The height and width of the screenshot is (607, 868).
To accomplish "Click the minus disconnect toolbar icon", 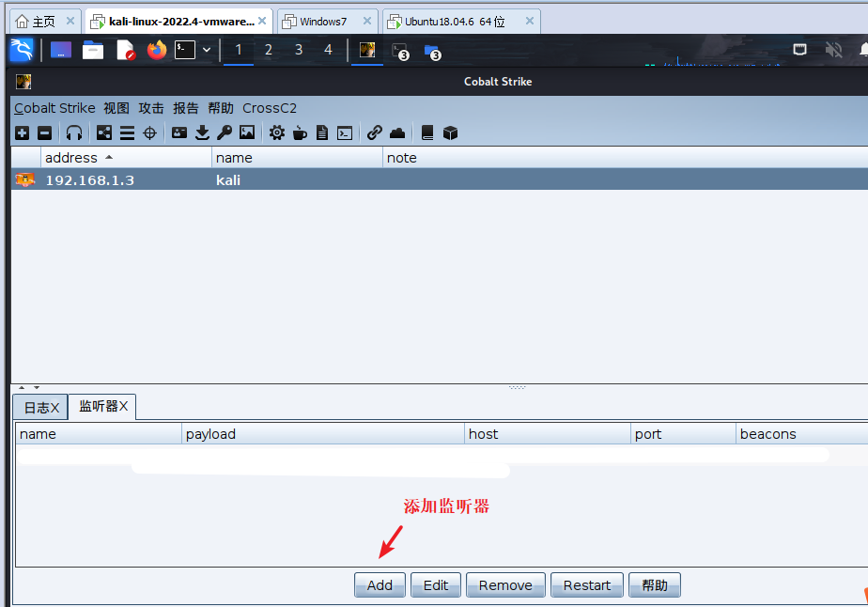I will [x=45, y=132].
